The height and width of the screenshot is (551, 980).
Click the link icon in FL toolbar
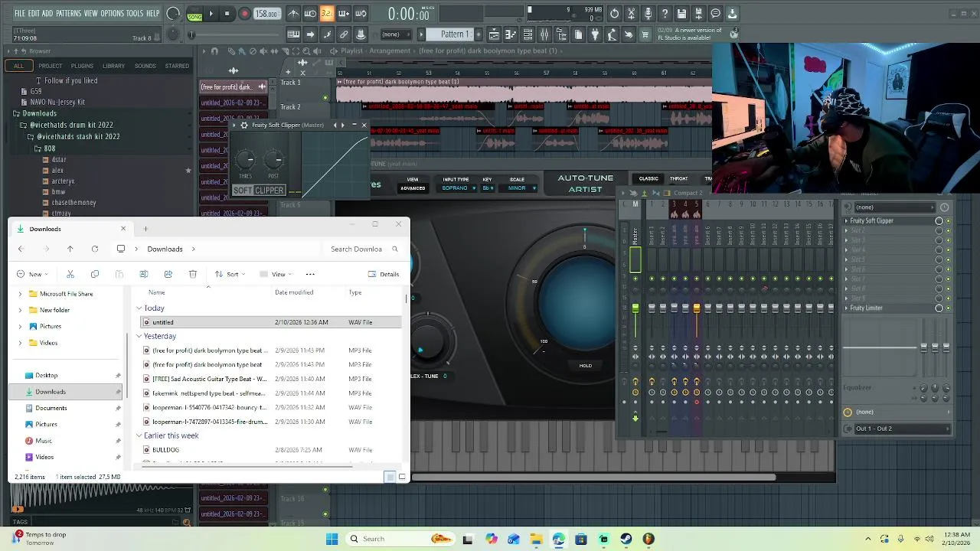tap(344, 34)
